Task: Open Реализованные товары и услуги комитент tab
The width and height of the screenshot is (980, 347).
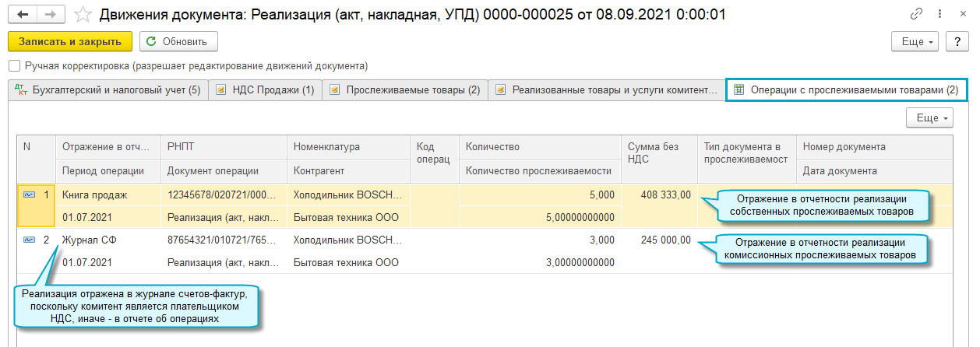Action: [606, 90]
